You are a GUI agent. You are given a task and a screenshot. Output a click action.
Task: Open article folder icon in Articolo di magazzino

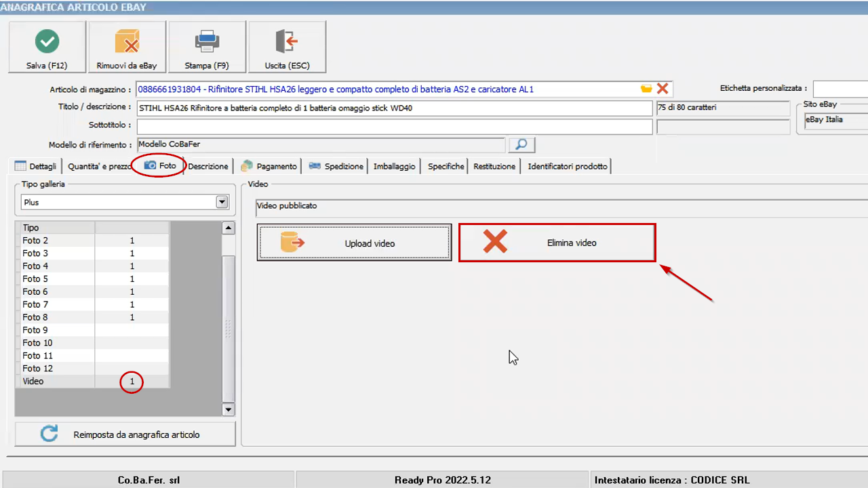tap(646, 89)
